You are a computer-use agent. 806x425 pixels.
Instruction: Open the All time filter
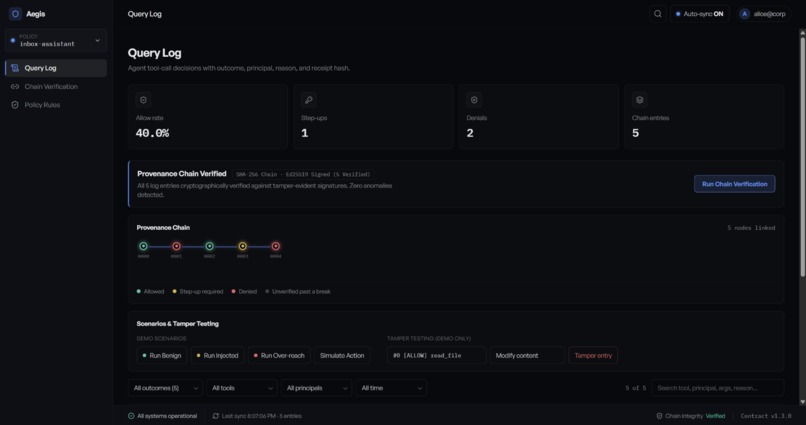tap(391, 388)
